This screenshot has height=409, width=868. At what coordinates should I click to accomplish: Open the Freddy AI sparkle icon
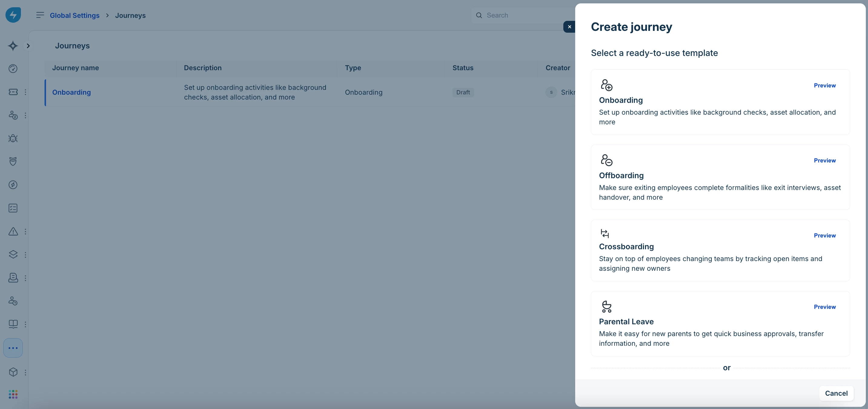pyautogui.click(x=13, y=46)
